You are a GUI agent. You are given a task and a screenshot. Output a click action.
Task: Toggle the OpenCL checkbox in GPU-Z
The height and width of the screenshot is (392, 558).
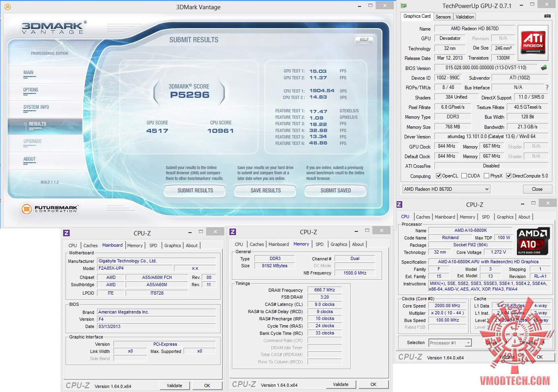pos(439,176)
